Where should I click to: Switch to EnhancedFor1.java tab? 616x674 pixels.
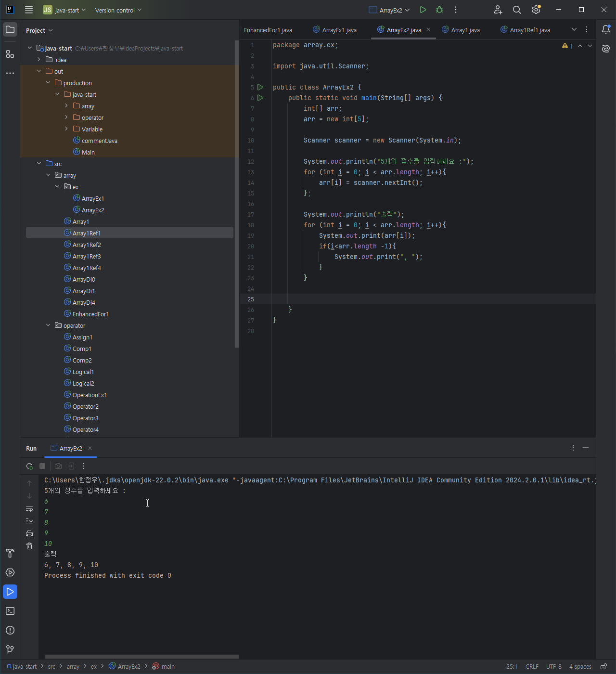point(268,30)
